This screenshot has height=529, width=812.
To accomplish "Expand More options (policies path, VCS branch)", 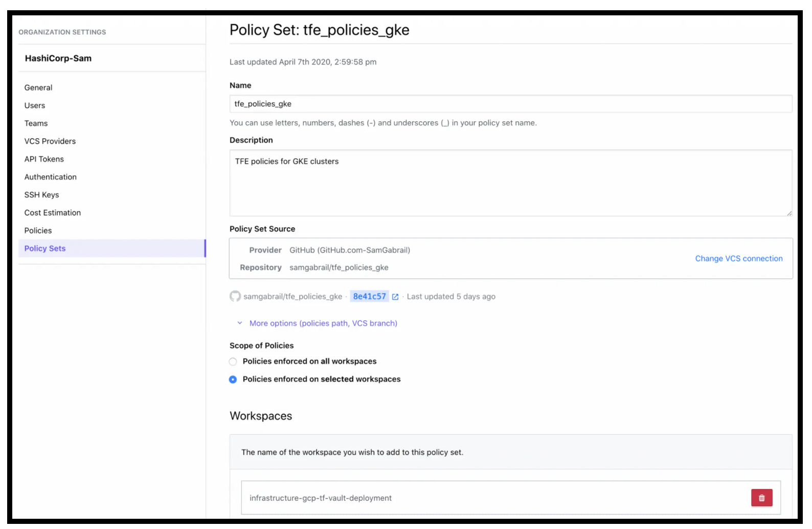I will pos(323,323).
